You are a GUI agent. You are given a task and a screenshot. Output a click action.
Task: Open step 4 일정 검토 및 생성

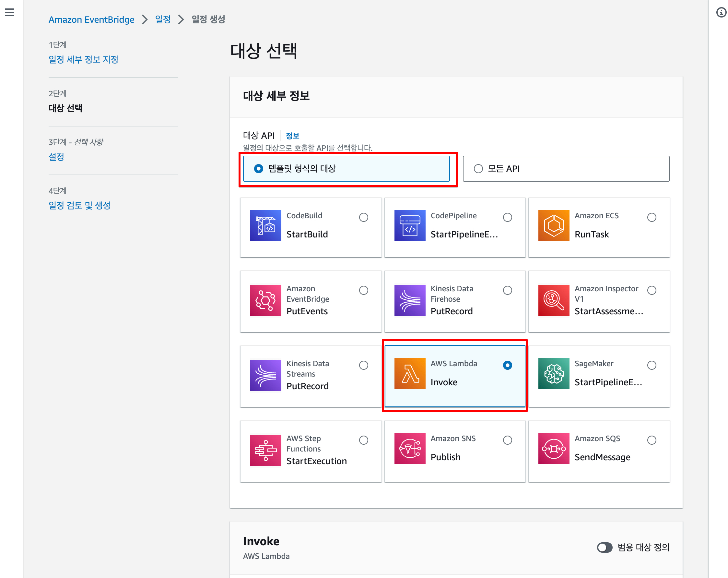79,205
